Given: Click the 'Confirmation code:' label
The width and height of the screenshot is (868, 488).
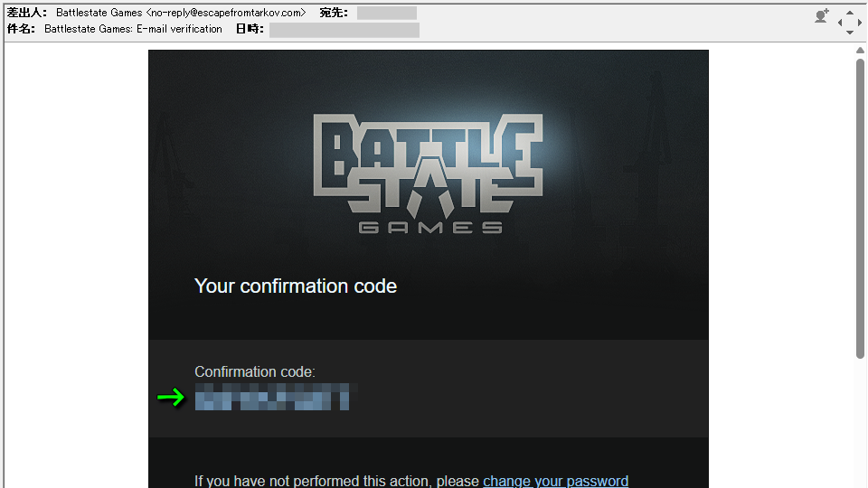Looking at the screenshot, I should (255, 371).
